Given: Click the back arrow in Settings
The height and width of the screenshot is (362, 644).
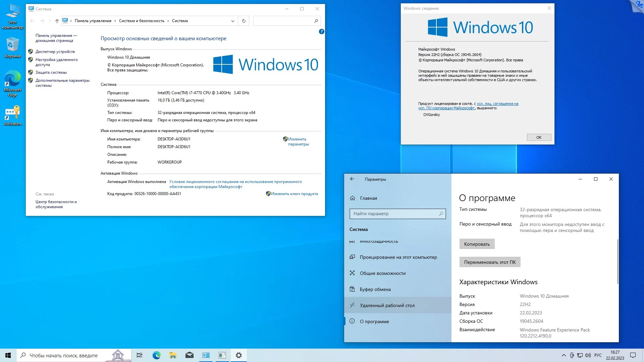Looking at the screenshot, I should (x=352, y=179).
